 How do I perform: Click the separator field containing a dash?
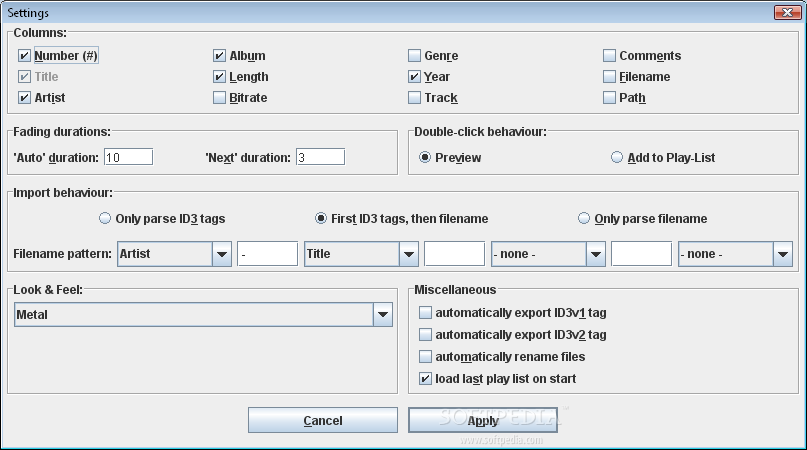click(x=267, y=254)
